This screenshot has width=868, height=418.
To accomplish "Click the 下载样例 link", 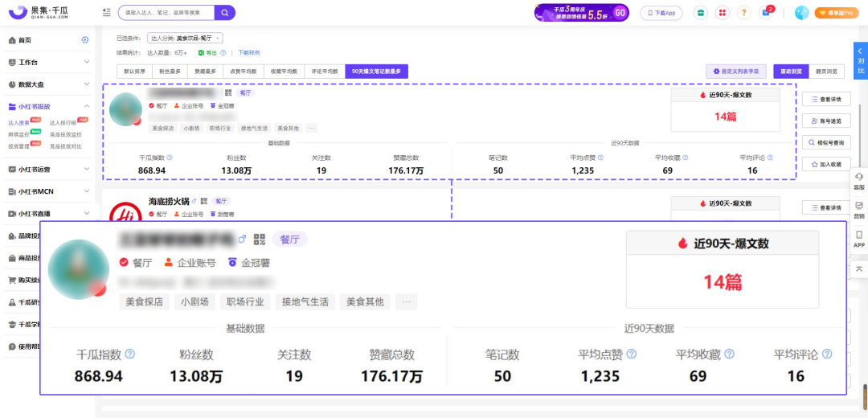I will click(x=248, y=53).
